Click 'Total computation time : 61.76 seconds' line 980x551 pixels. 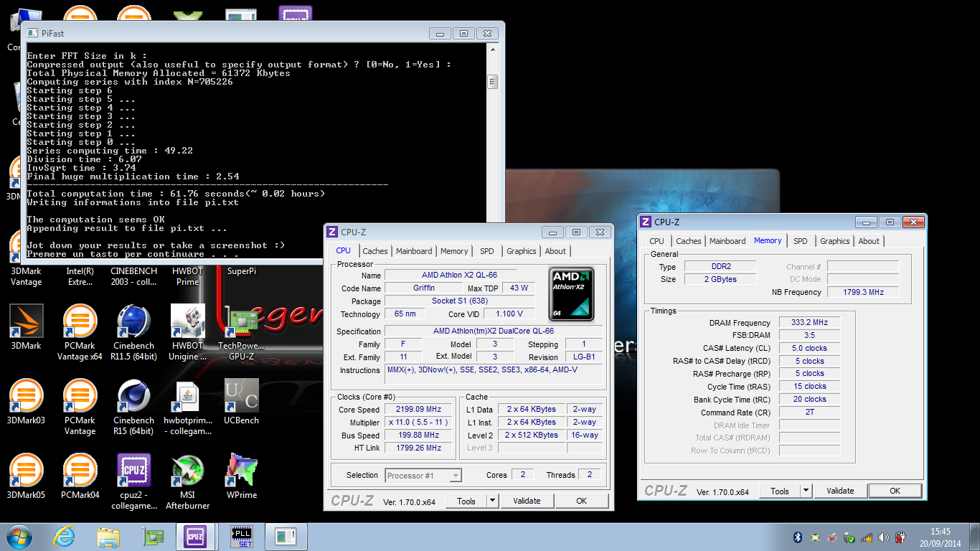tap(176, 194)
